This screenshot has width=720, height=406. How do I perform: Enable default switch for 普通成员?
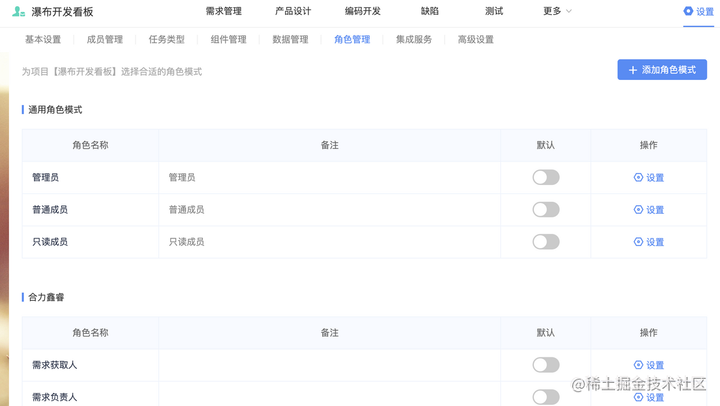546,209
